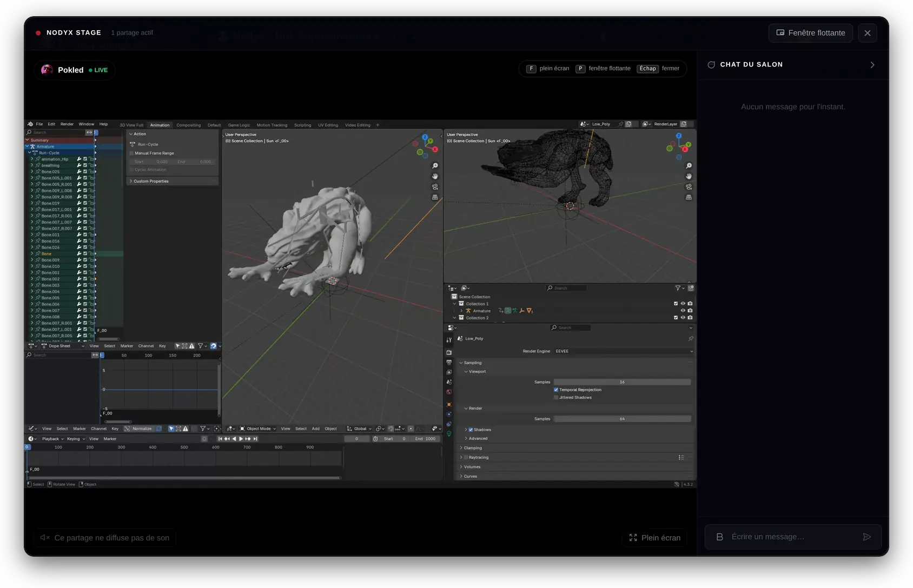Collapse the Chat du salon panel arrow

(872, 65)
